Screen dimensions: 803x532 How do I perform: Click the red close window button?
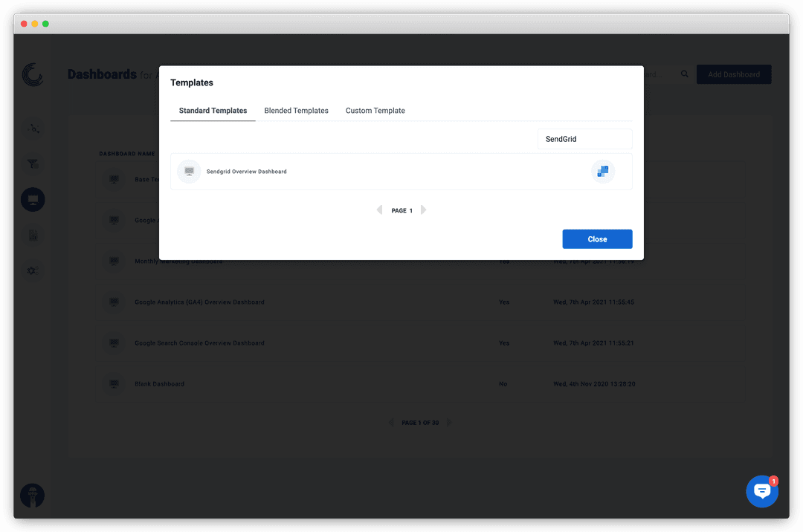pos(24,24)
